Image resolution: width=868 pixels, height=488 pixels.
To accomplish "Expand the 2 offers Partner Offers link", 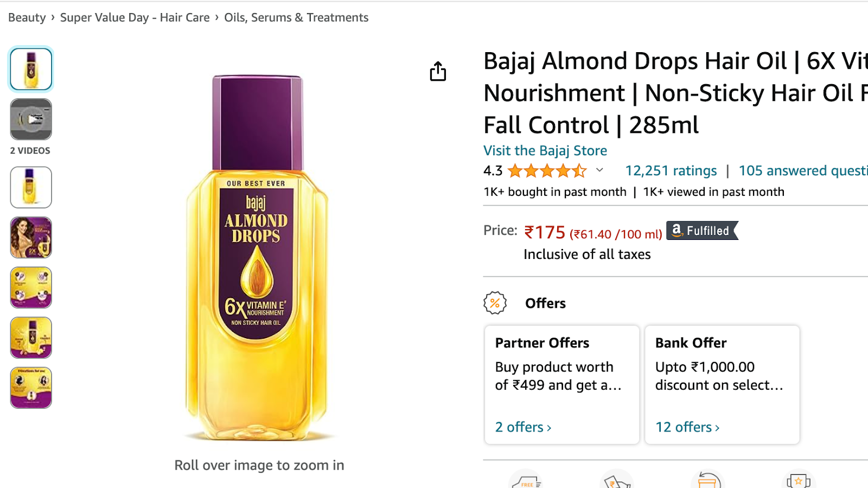I will (523, 427).
